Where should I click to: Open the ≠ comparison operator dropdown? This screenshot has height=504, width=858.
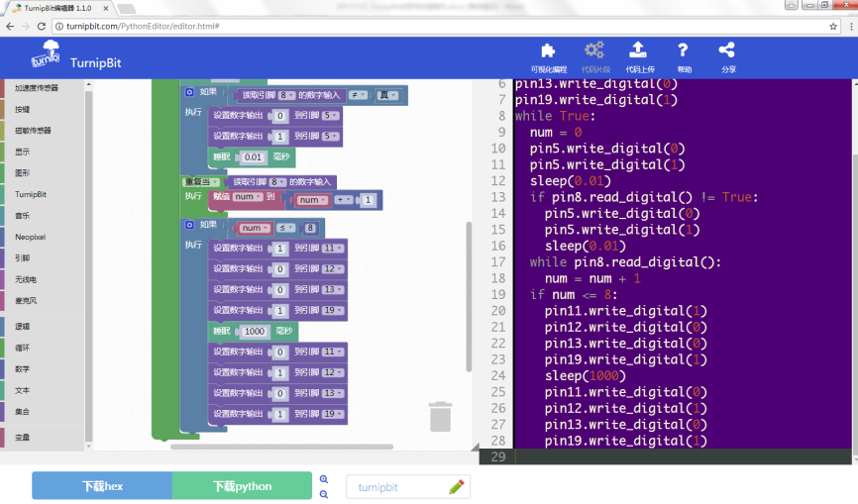(358, 95)
